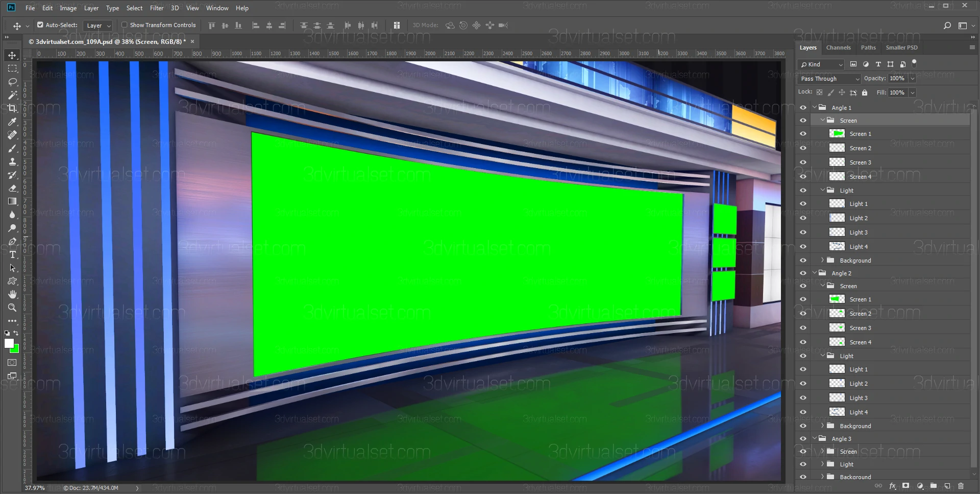Switch to the Channels tab
This screenshot has height=494, width=980.
838,48
